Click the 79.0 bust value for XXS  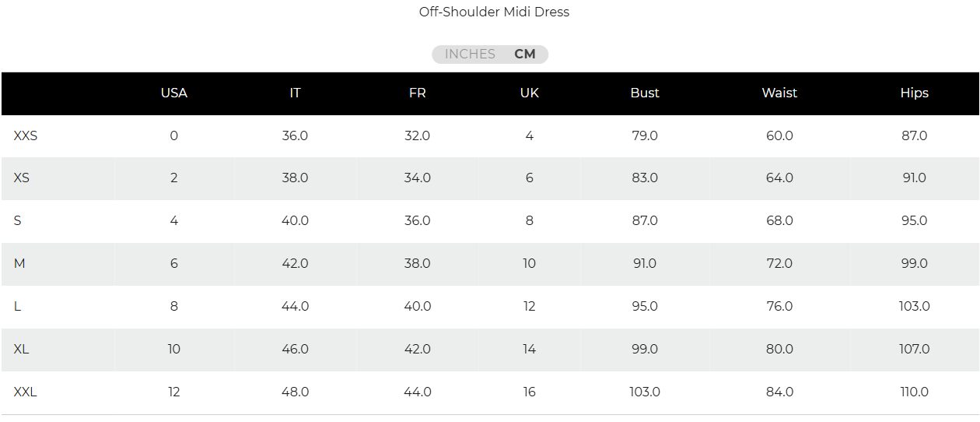pos(645,136)
